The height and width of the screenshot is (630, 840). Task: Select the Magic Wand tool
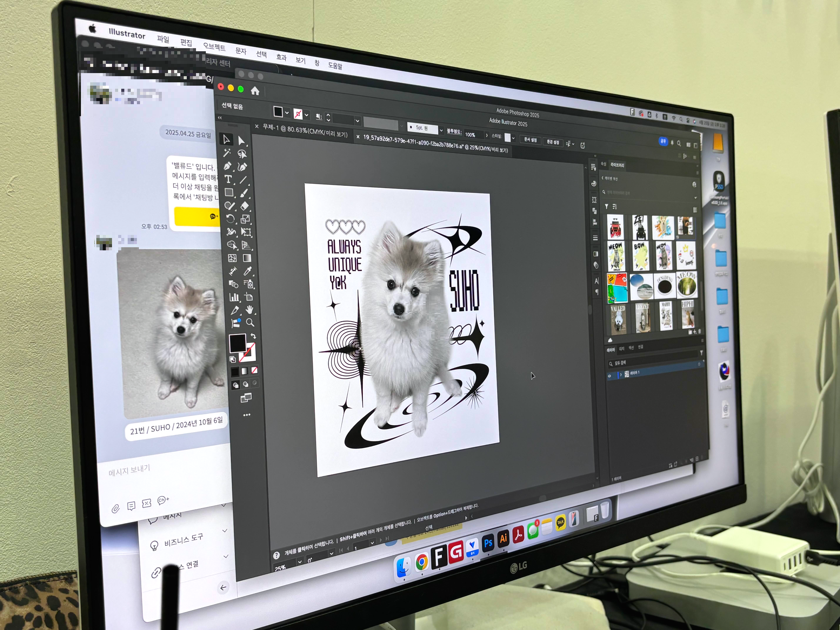pos(227,153)
